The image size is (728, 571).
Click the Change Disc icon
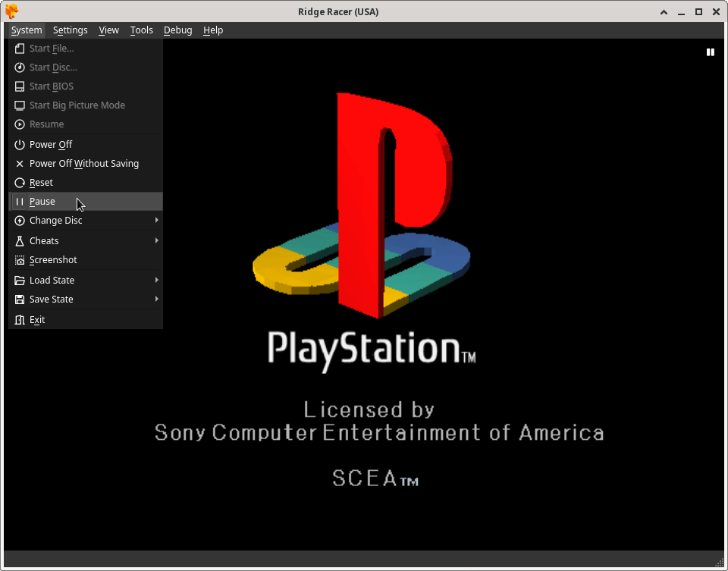coord(20,221)
